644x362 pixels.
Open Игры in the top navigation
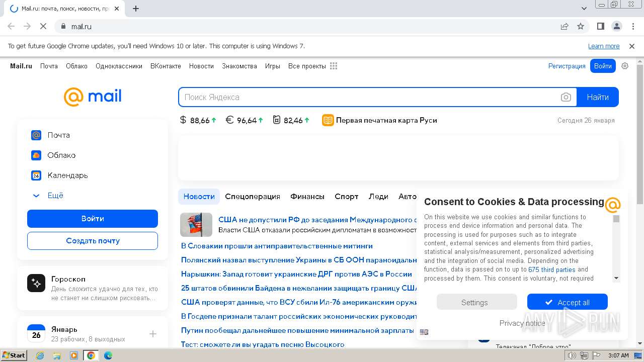point(273,66)
